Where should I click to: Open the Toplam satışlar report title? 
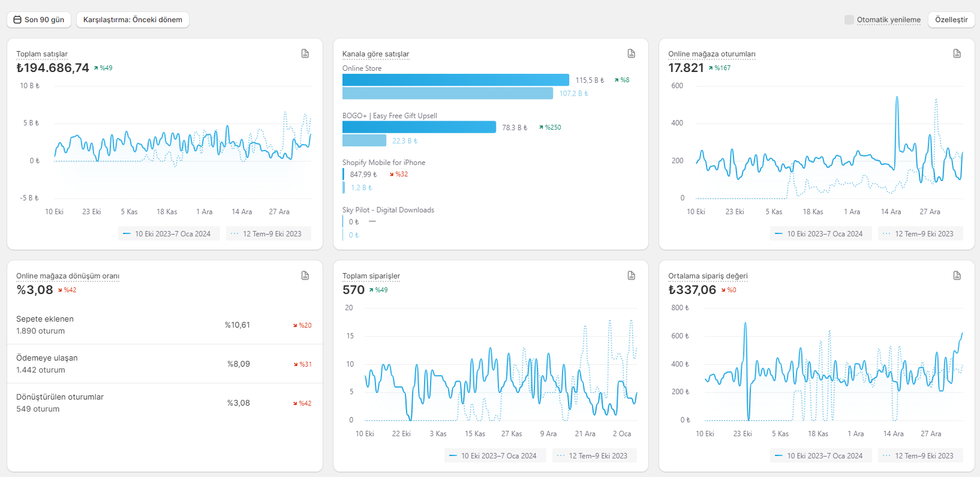(42, 54)
